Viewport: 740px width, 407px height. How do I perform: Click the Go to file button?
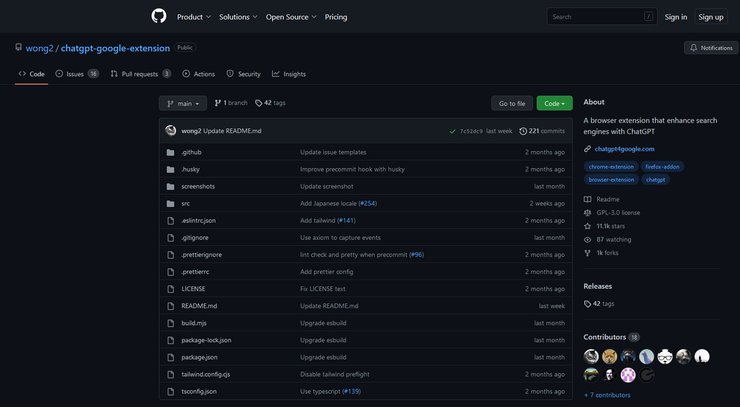coord(512,103)
